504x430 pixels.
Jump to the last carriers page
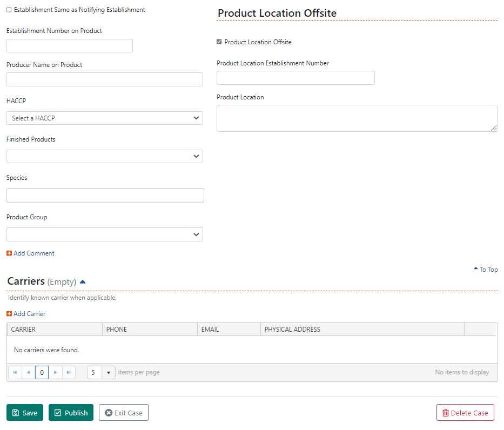click(x=69, y=372)
